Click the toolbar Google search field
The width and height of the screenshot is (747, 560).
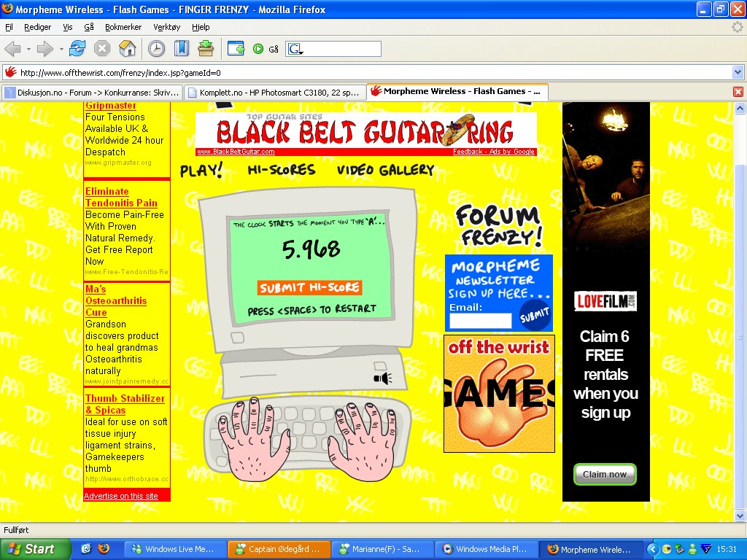pyautogui.click(x=342, y=49)
